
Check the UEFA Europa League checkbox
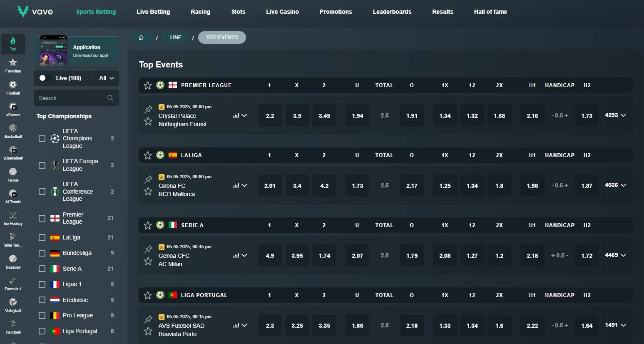click(42, 165)
